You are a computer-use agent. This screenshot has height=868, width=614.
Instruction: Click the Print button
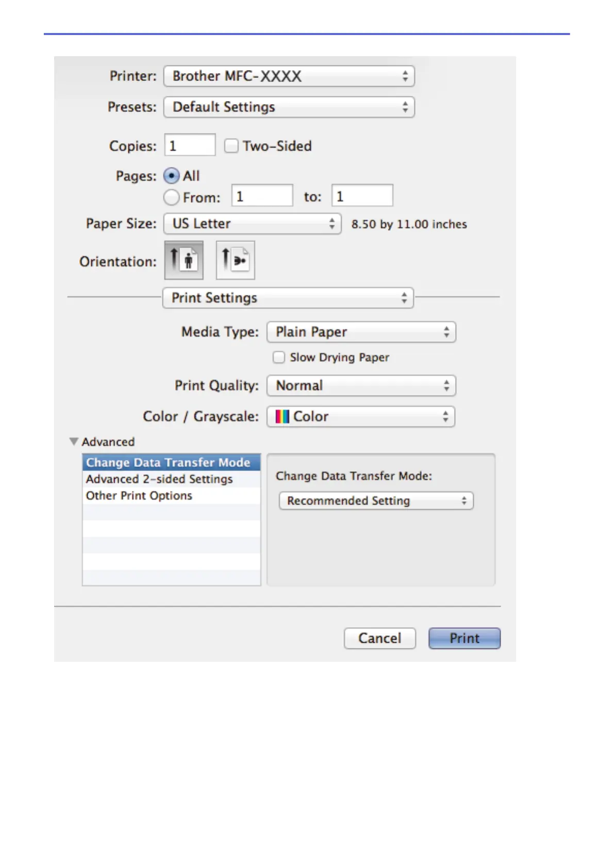(464, 638)
